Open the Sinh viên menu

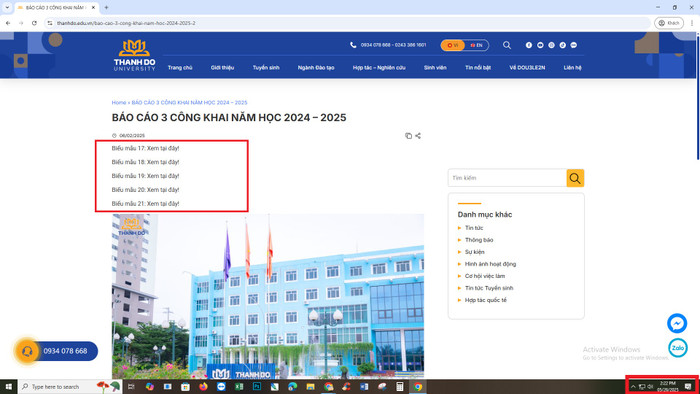[435, 68]
